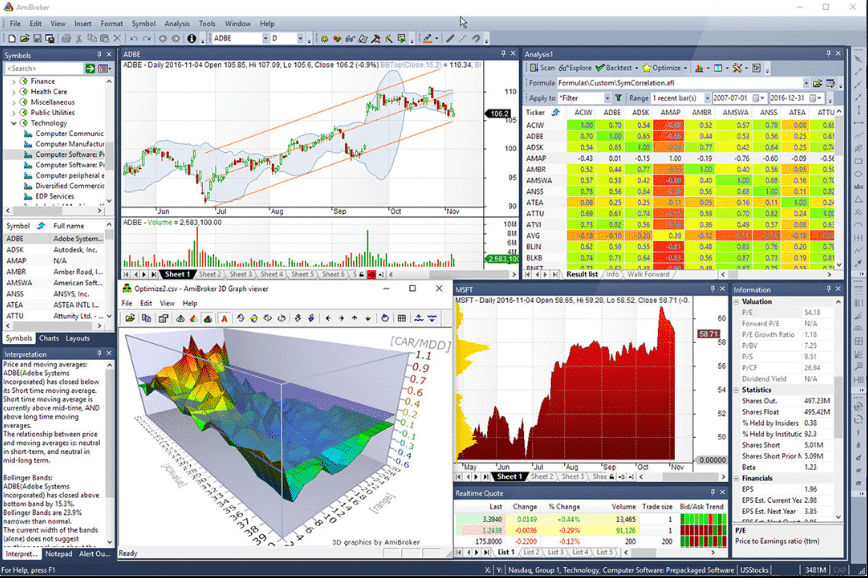Click the Optimize button
Image resolution: width=868 pixels, height=578 pixels.
pos(664,68)
